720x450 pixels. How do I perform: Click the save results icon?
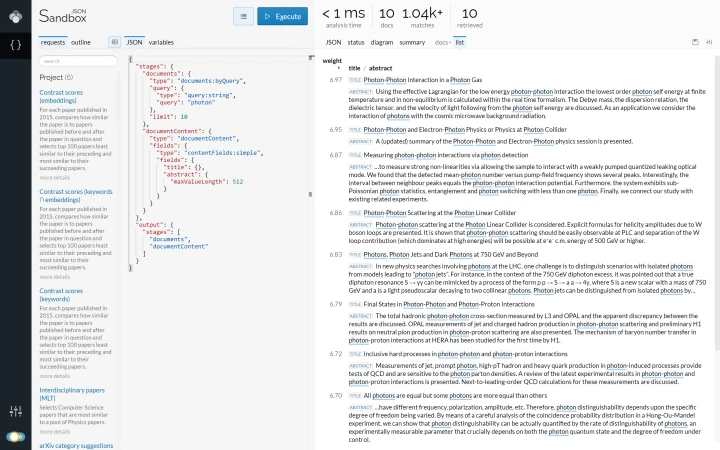(x=695, y=42)
